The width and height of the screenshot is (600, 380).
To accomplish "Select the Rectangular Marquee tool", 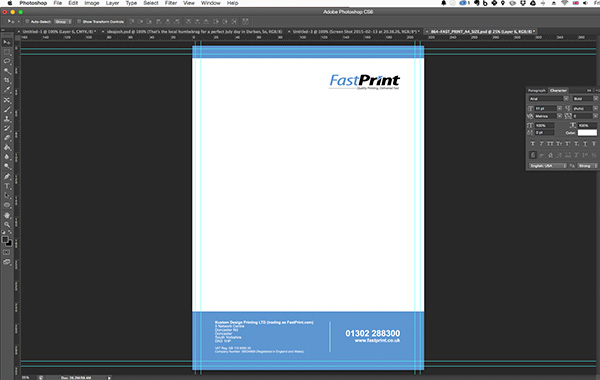I will [7, 52].
